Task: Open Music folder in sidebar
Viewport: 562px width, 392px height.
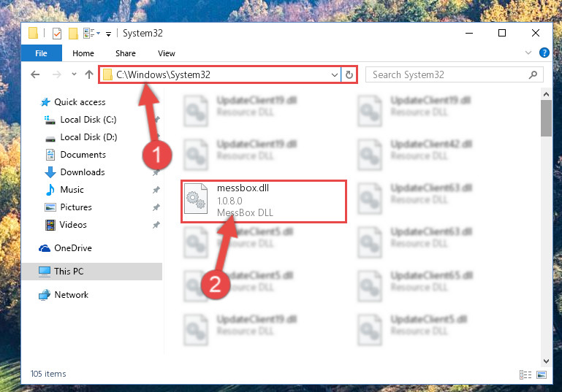Action: click(x=72, y=190)
